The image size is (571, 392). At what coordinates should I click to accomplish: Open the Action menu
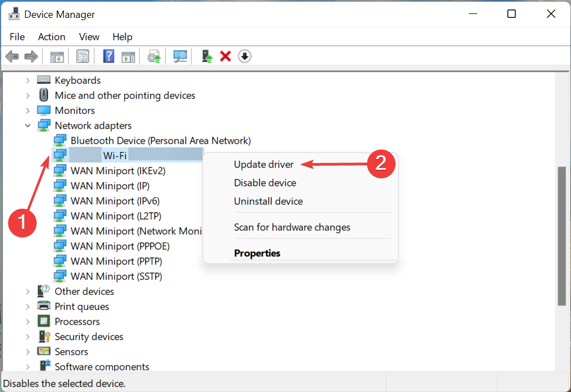tap(52, 37)
